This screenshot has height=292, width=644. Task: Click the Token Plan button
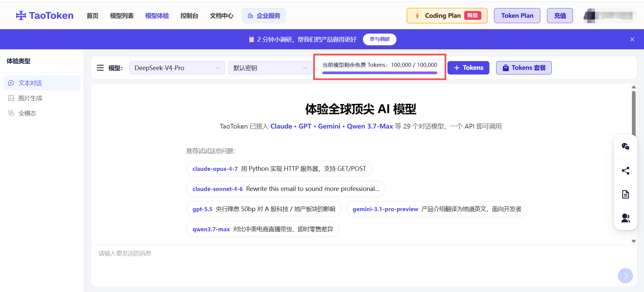(517, 16)
